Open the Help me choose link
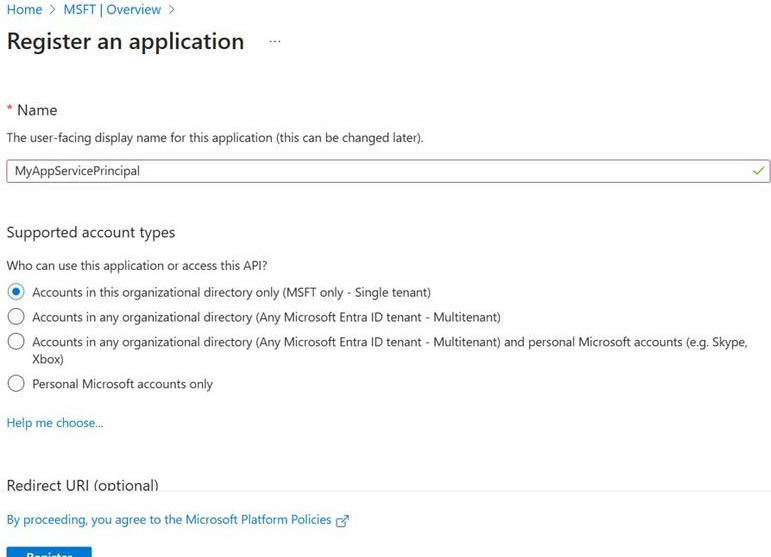The image size is (771, 557). (54, 423)
